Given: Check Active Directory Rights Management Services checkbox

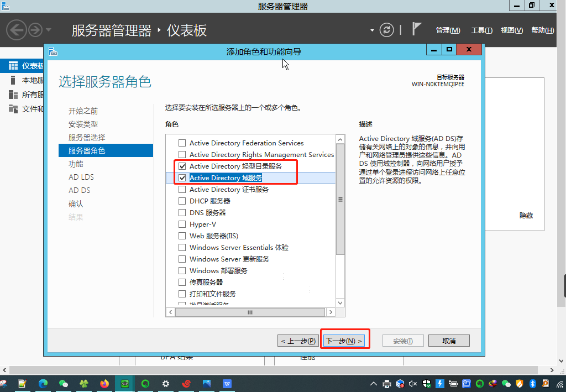Looking at the screenshot, I should (x=182, y=154).
